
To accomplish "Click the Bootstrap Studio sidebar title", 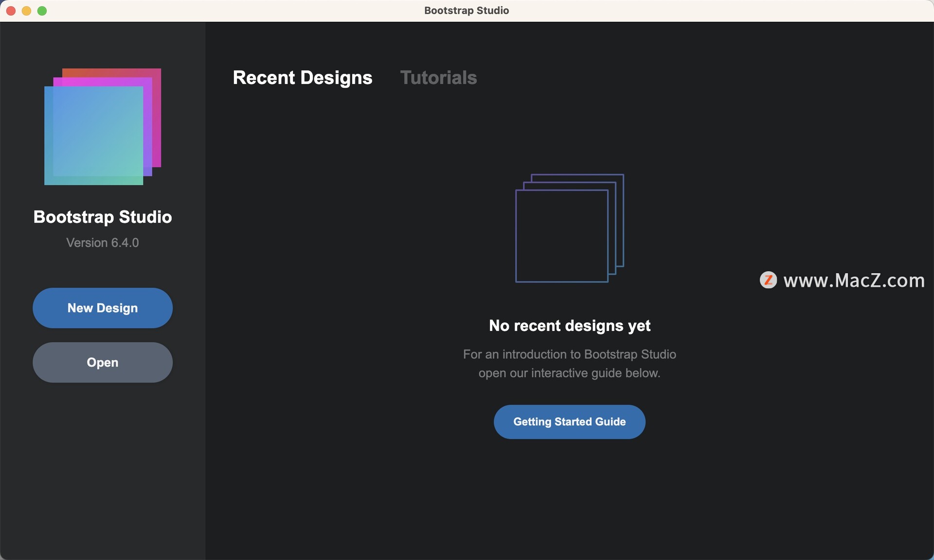I will tap(102, 217).
